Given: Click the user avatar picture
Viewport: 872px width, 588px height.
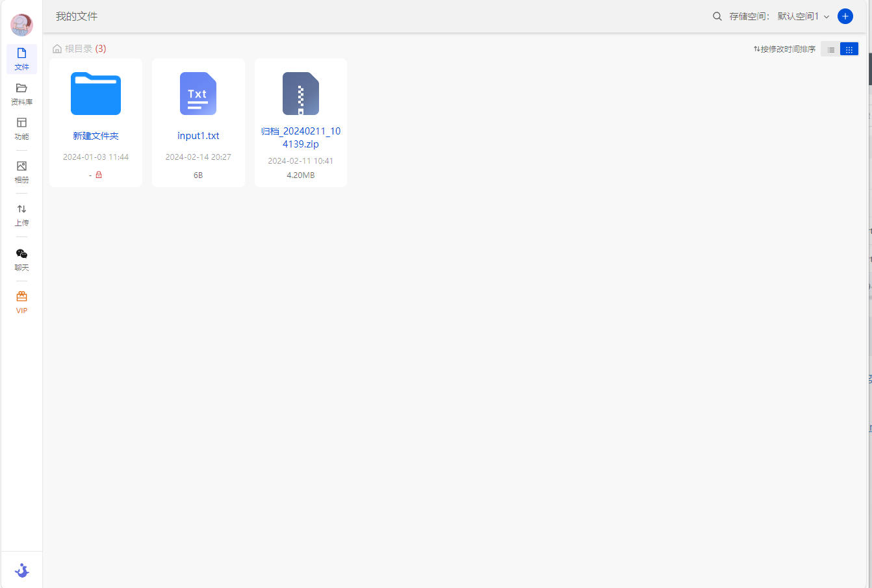Looking at the screenshot, I should click(x=21, y=25).
